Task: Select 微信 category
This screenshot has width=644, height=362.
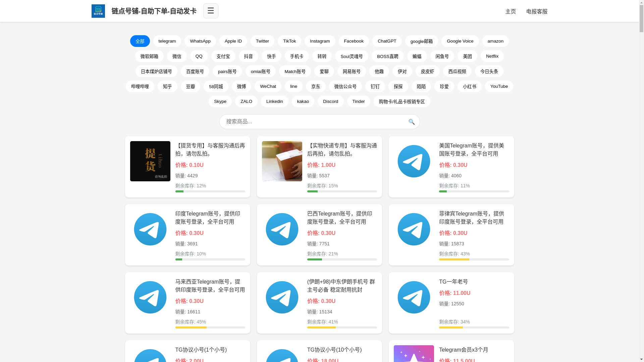Action: (177, 56)
